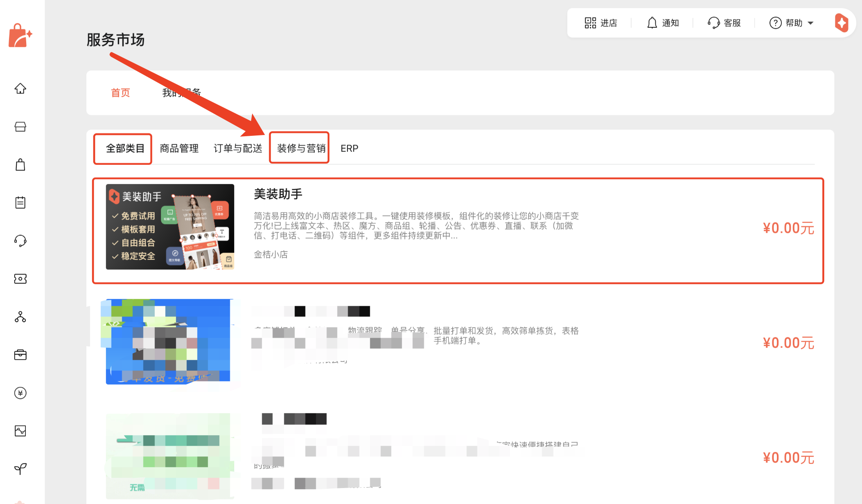
Task: Click the home icon in sidebar
Action: tap(20, 88)
